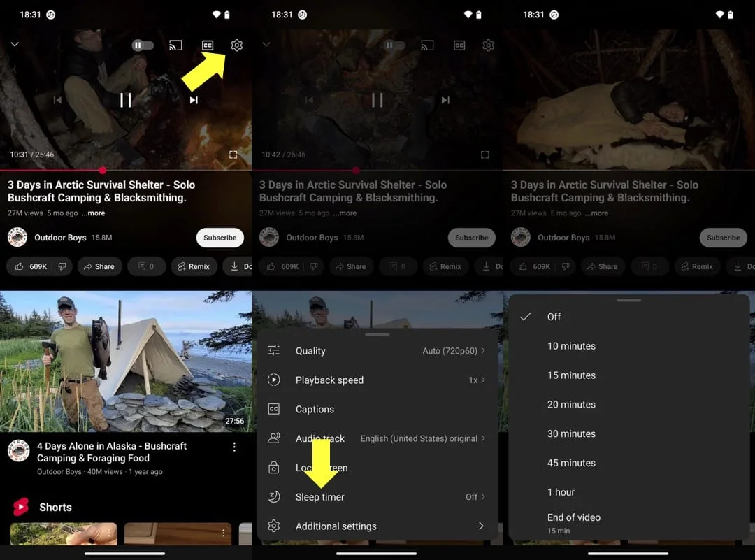Set sleep timer to 1 hour

pos(629,492)
